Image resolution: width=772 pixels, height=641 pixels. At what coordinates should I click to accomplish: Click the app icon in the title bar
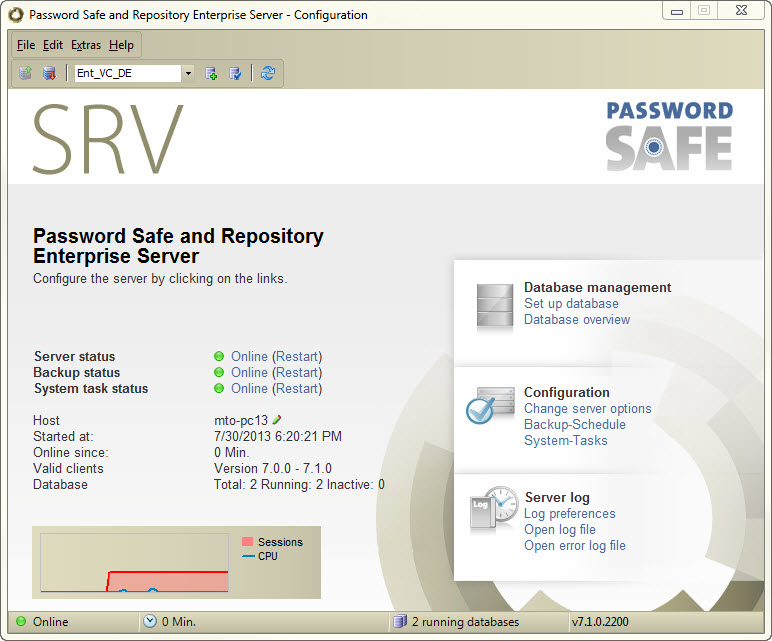(16, 15)
